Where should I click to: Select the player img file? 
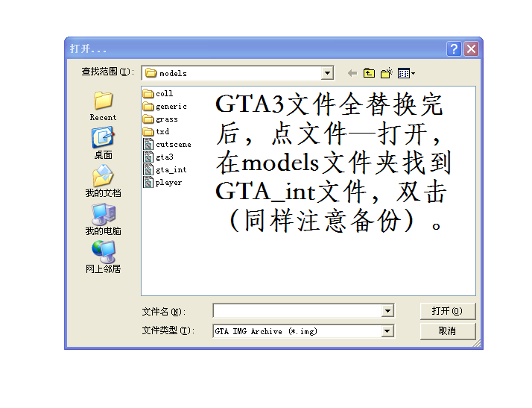click(x=168, y=183)
